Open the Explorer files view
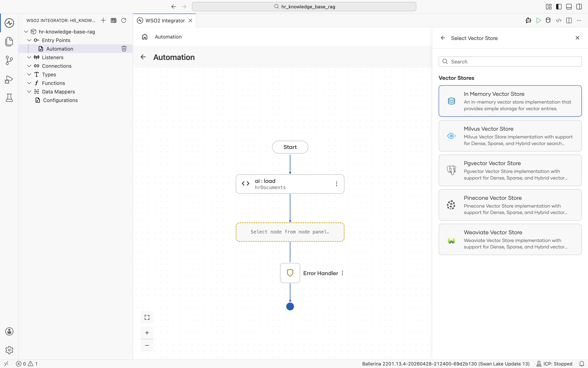The image size is (588, 368). click(9, 41)
